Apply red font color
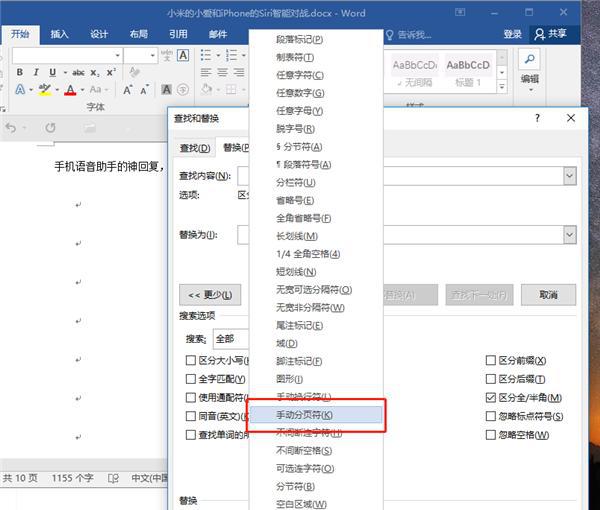 [70, 90]
